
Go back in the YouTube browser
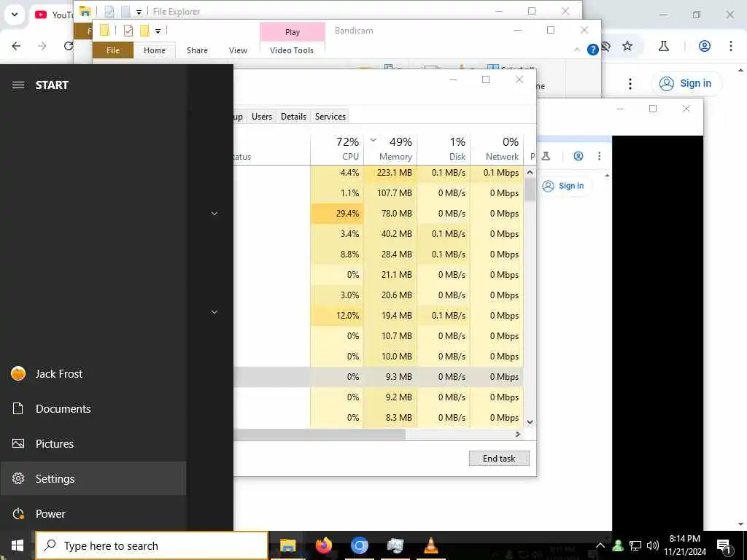click(16, 46)
